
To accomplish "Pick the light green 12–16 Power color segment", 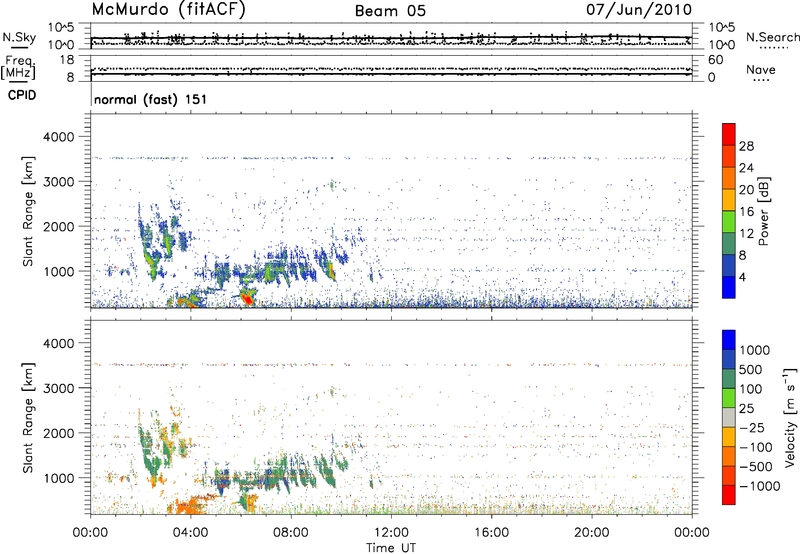I will pyautogui.click(x=729, y=222).
